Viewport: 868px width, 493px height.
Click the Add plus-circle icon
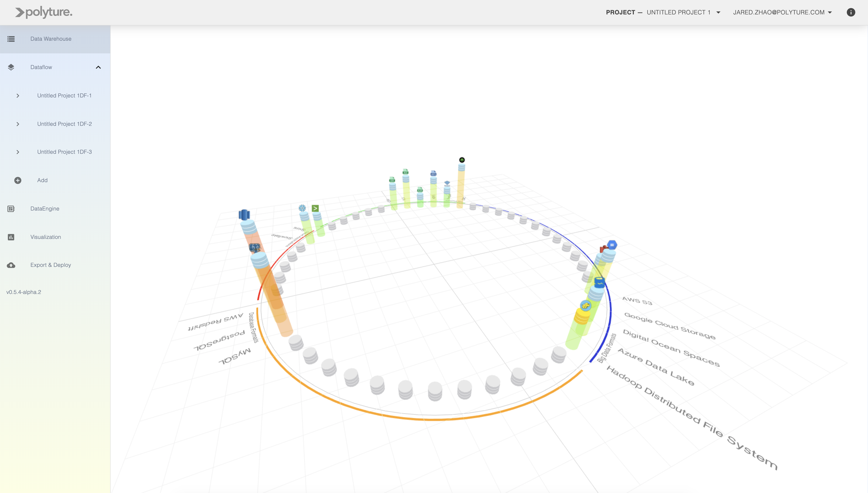click(18, 180)
